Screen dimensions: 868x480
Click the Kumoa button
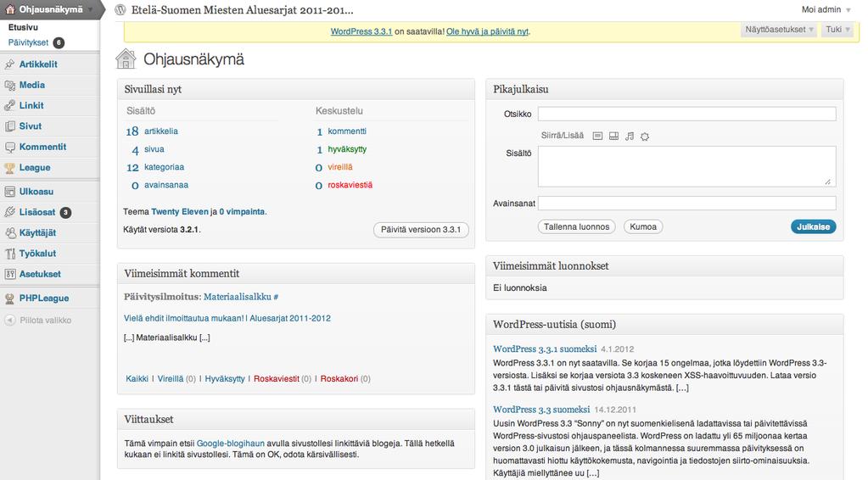pos(643,226)
